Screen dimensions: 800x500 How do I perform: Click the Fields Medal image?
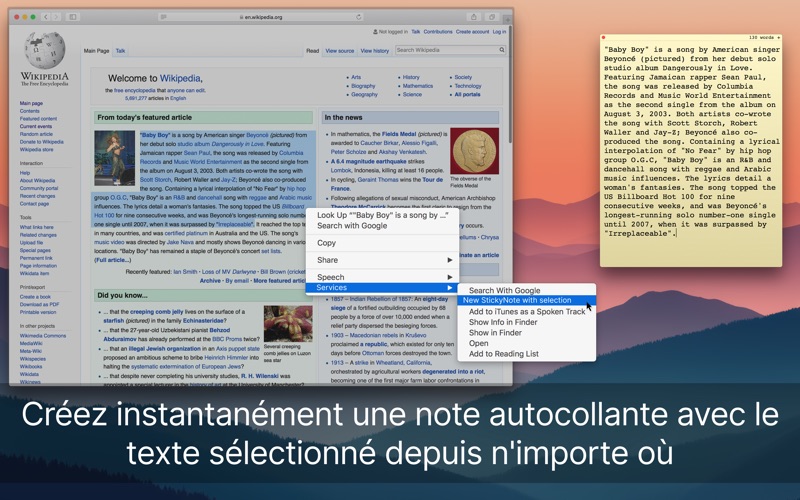[474, 151]
